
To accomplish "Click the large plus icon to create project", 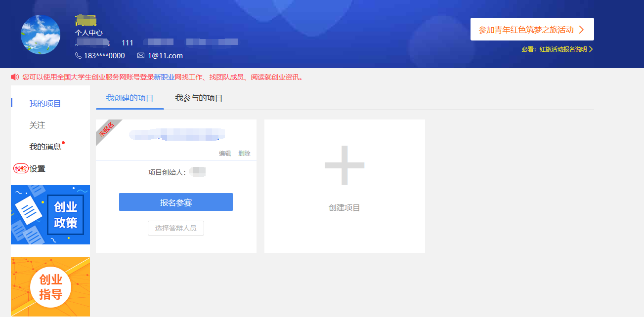I will point(344,165).
